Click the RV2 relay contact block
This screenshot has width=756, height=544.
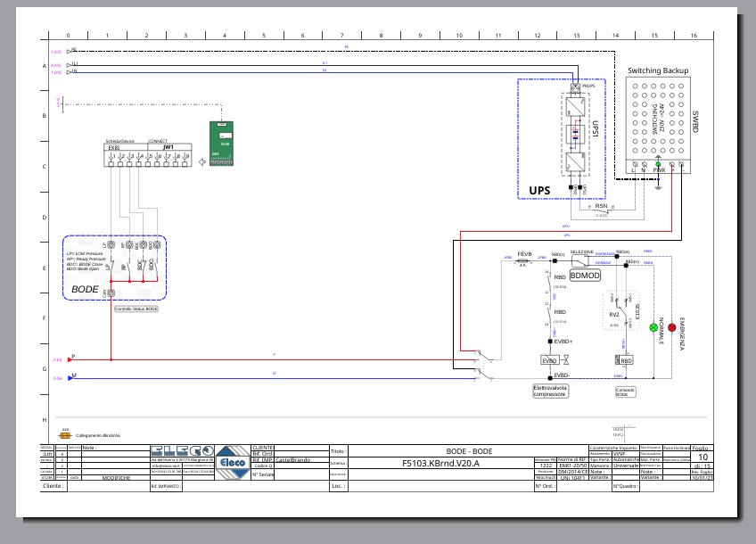(616, 313)
